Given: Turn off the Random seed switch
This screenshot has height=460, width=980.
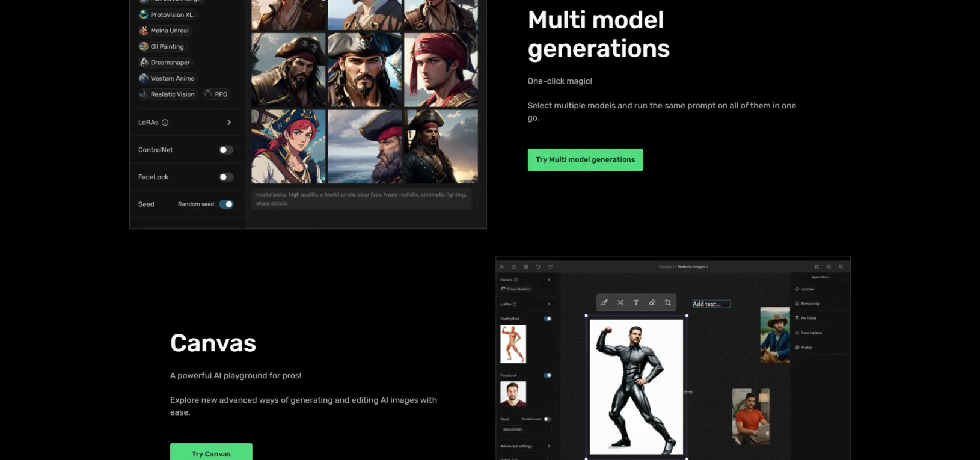Looking at the screenshot, I should click(x=226, y=204).
